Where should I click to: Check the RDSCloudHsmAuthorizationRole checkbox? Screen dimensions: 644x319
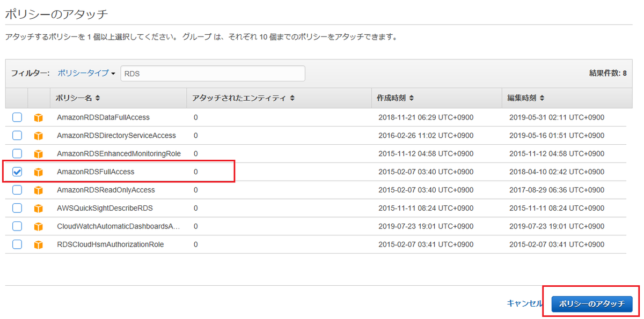point(17,244)
